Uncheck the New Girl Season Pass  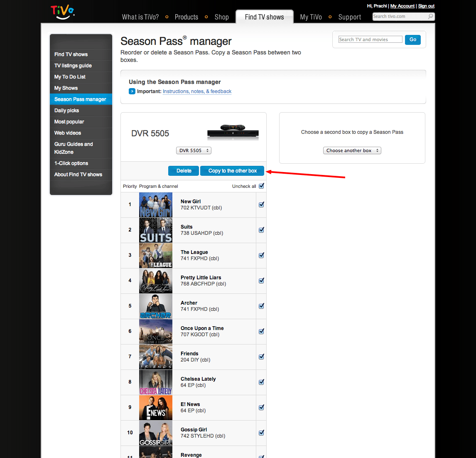[x=261, y=204]
